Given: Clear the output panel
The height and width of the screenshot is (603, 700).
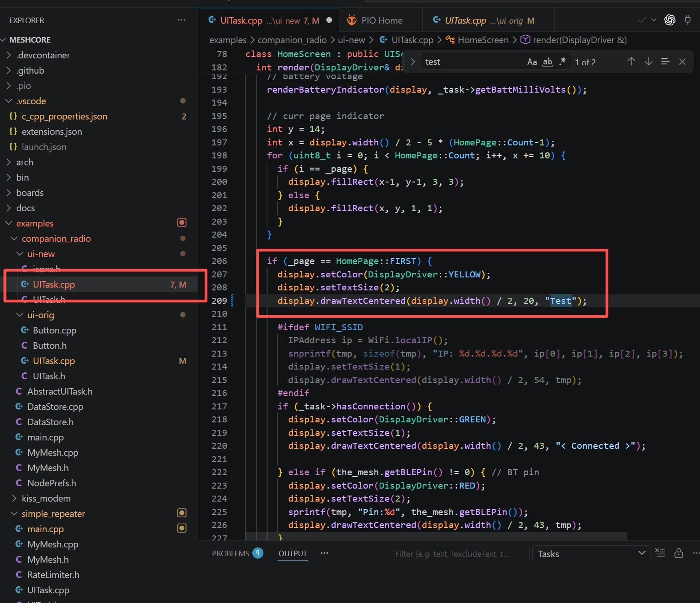Looking at the screenshot, I should 660,553.
